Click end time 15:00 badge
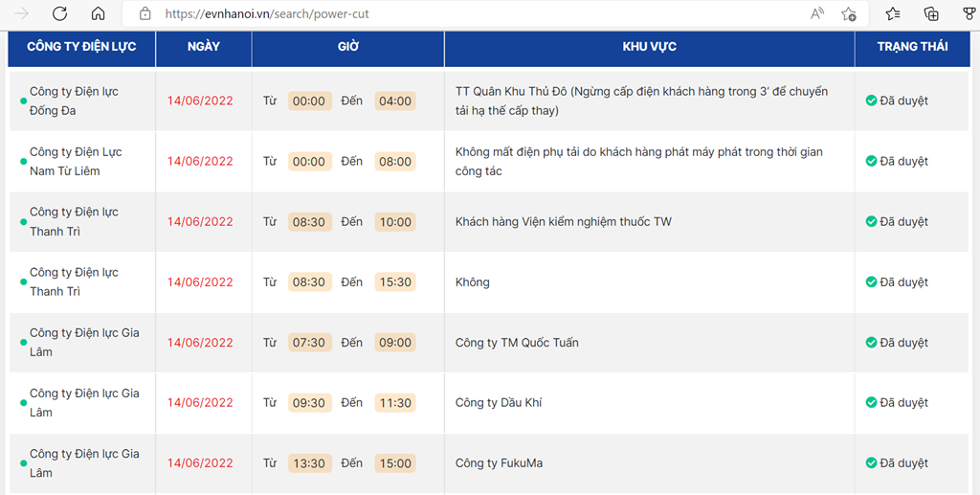The height and width of the screenshot is (495, 980). click(x=395, y=463)
